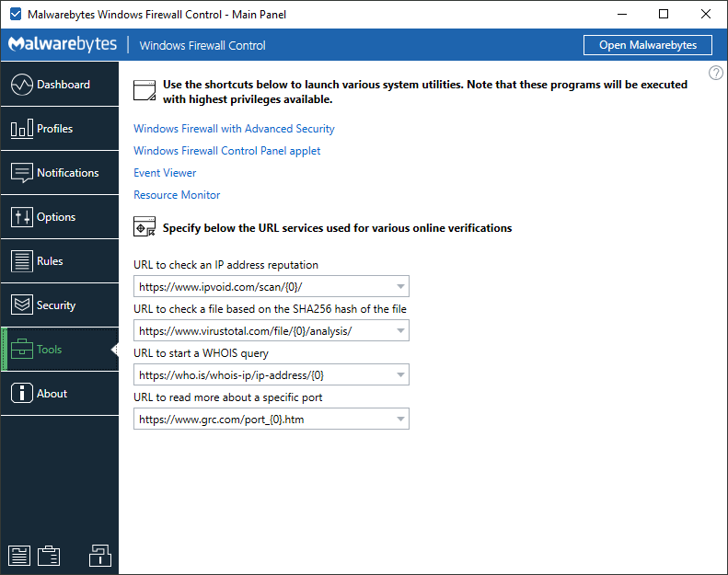Switch to the Security tab
The width and height of the screenshot is (728, 575).
[60, 305]
